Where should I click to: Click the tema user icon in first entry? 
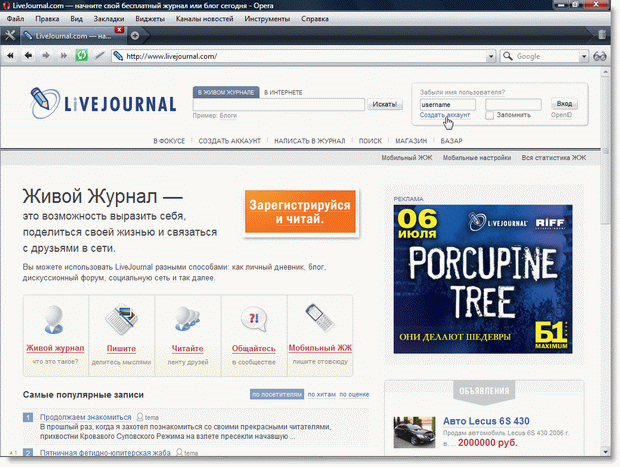pyautogui.click(x=140, y=417)
